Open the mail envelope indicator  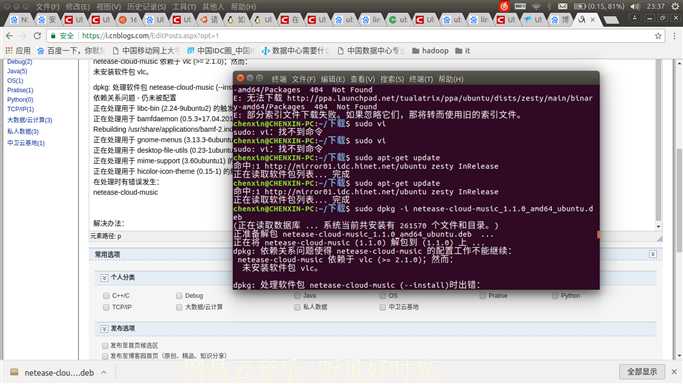point(563,6)
